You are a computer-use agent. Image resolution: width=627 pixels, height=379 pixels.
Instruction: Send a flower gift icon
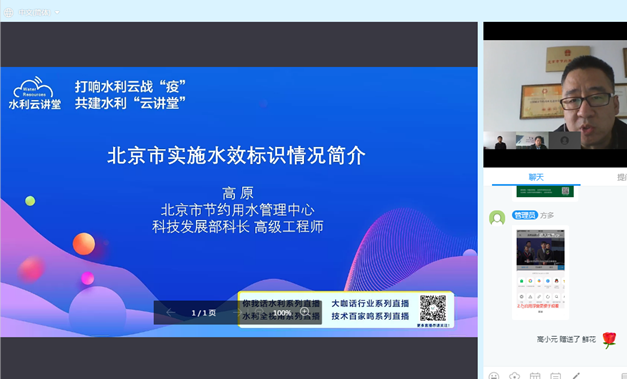coord(514,376)
